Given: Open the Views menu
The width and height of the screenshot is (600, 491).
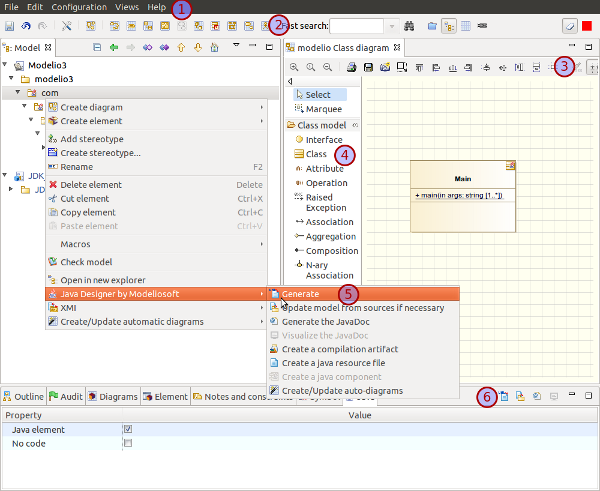Looking at the screenshot, I should pos(127,7).
